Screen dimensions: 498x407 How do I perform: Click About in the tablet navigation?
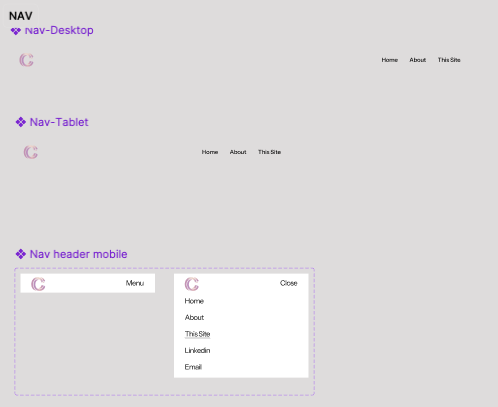(x=238, y=152)
